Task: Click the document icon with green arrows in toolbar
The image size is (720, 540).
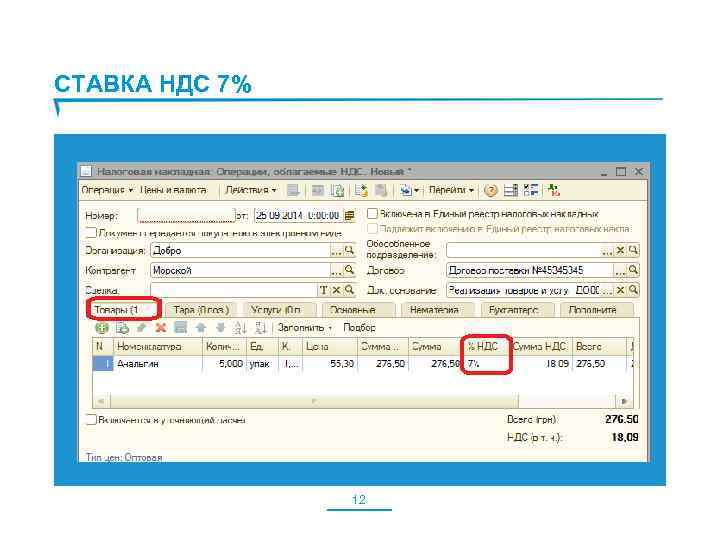Action: coord(338,191)
